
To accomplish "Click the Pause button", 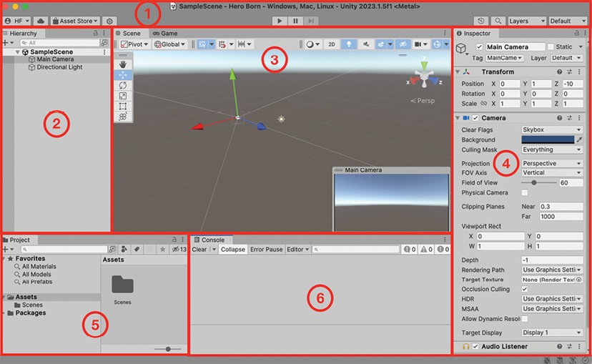I will 295,21.
